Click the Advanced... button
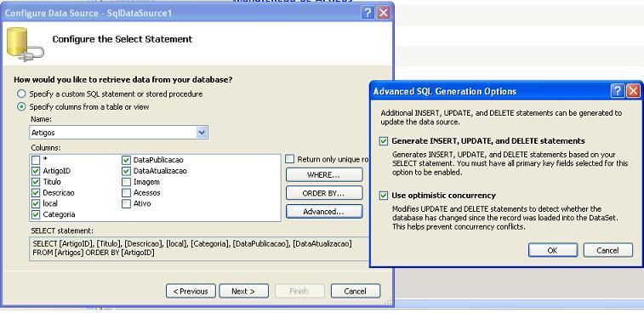 (x=324, y=212)
